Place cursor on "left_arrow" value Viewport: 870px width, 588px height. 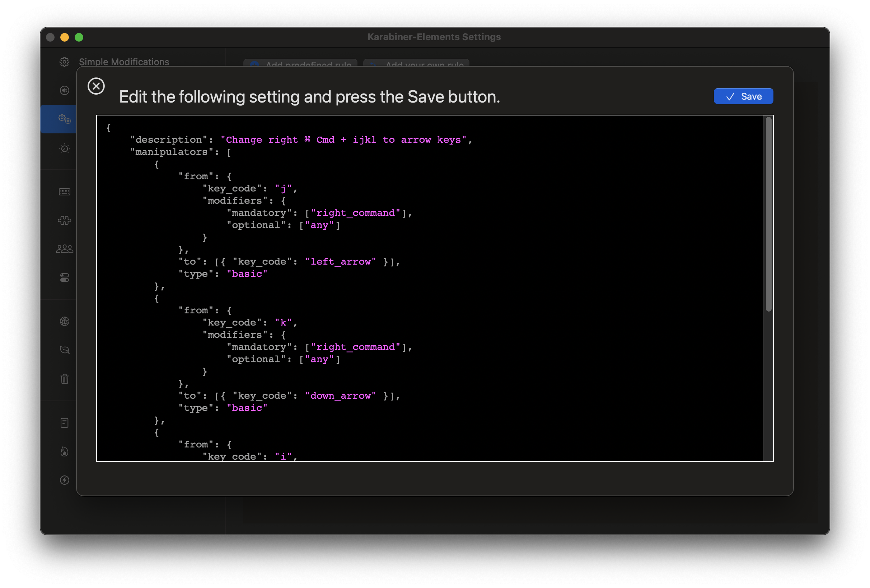point(340,262)
